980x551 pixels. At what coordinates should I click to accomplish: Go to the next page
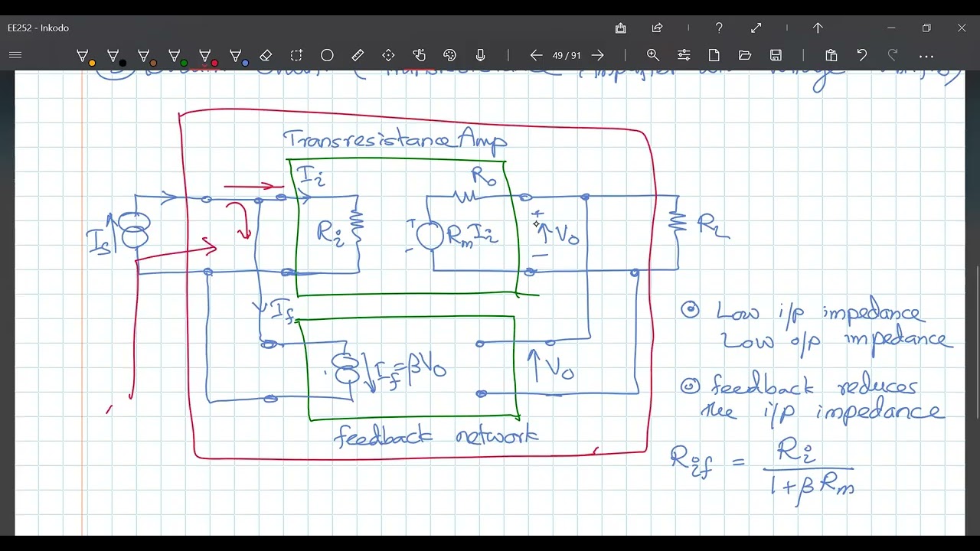click(598, 55)
